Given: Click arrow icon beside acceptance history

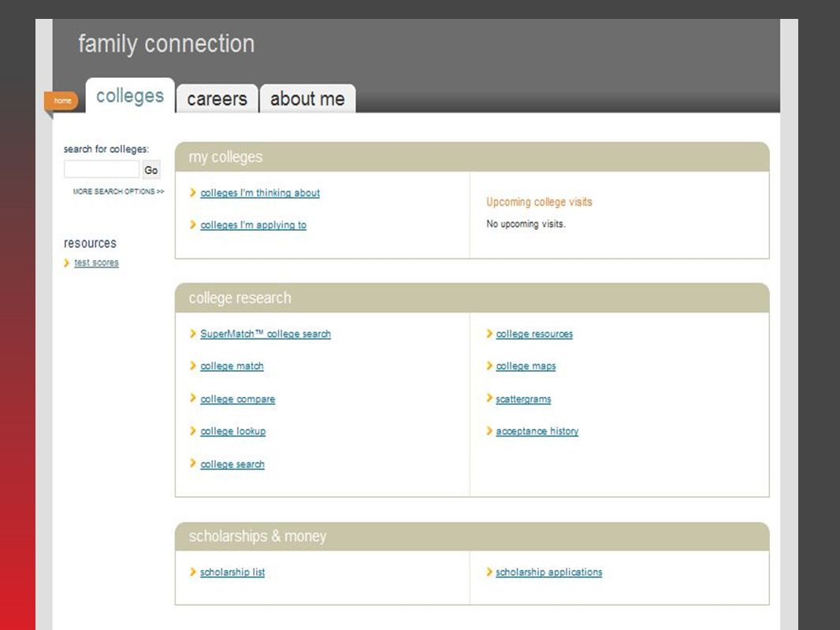Looking at the screenshot, I should click(x=489, y=431).
